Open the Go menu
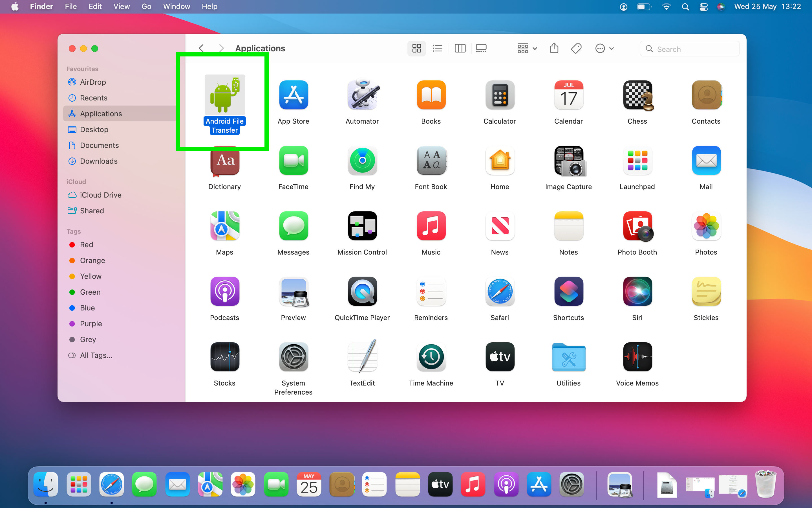The image size is (812, 508). click(x=146, y=6)
